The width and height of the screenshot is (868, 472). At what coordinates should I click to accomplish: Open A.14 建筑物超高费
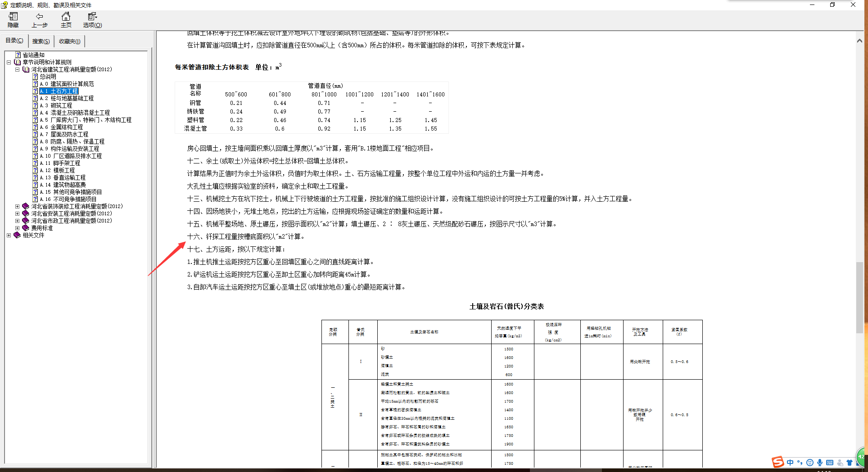63,185
